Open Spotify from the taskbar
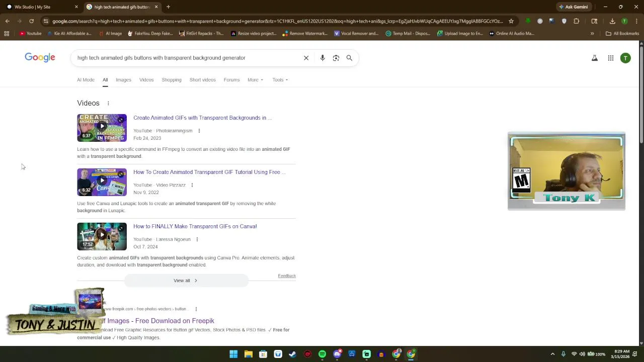Screen dimensions: 644x362 click(322, 354)
